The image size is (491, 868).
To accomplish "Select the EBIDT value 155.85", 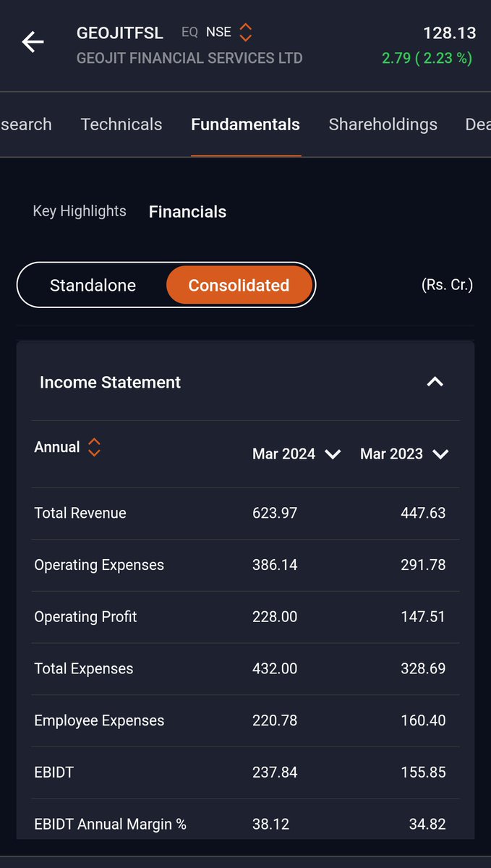I will 423,773.
